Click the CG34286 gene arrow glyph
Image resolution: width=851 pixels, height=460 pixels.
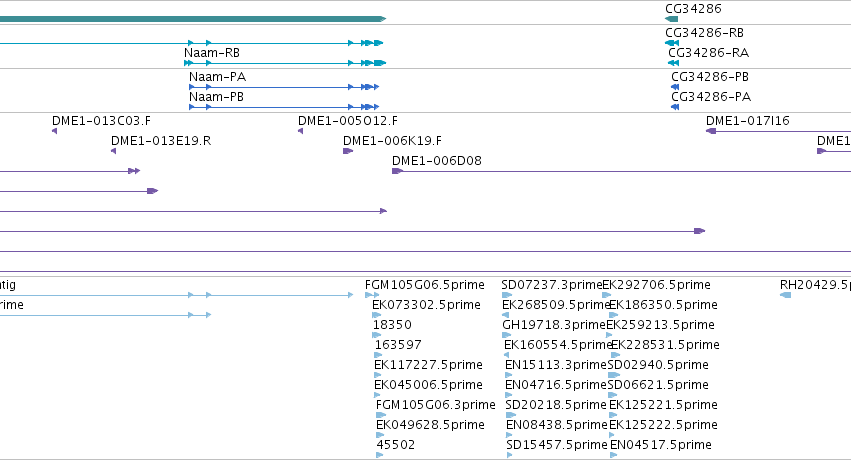671,19
